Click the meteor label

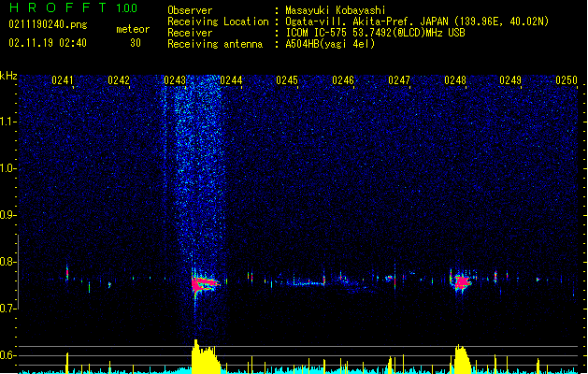tap(133, 29)
